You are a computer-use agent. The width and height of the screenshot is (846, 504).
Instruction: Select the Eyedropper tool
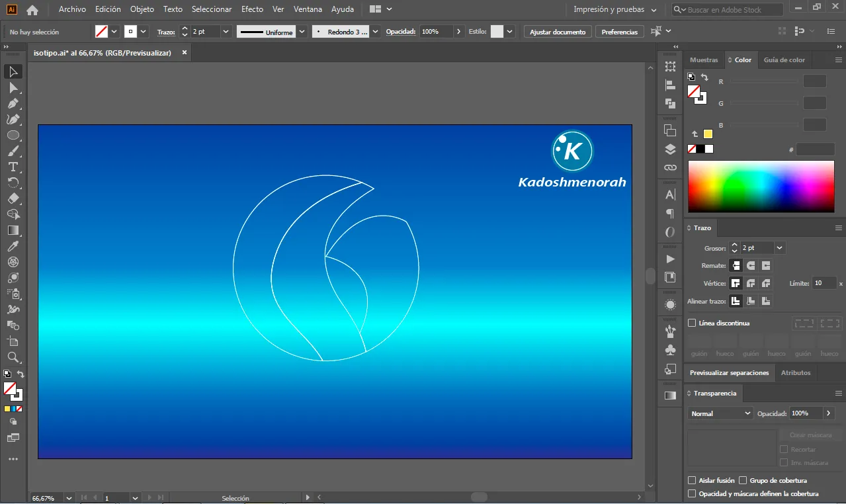13,246
